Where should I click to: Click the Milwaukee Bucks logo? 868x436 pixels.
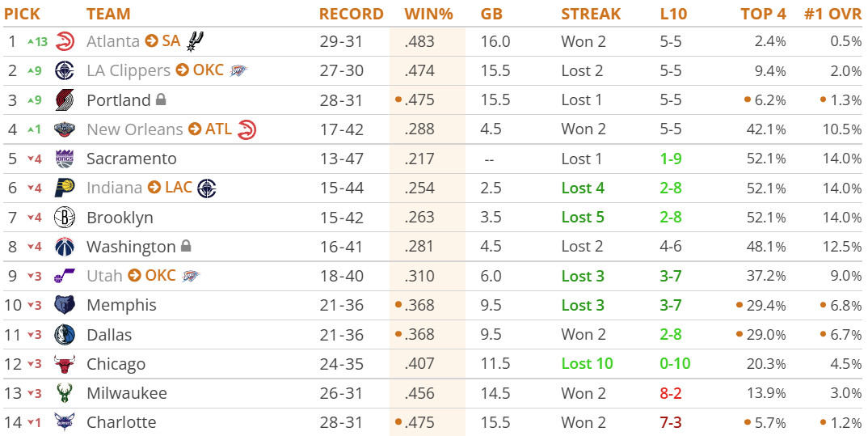[x=65, y=393]
